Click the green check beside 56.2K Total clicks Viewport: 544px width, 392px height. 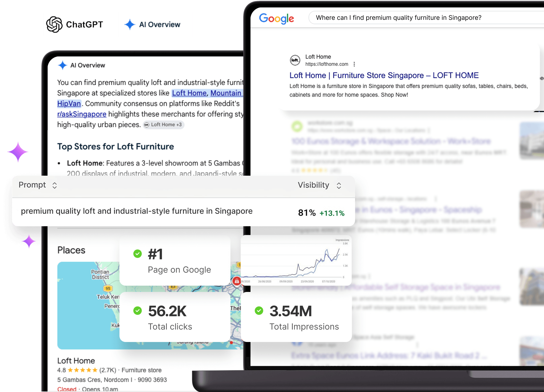[x=138, y=310]
